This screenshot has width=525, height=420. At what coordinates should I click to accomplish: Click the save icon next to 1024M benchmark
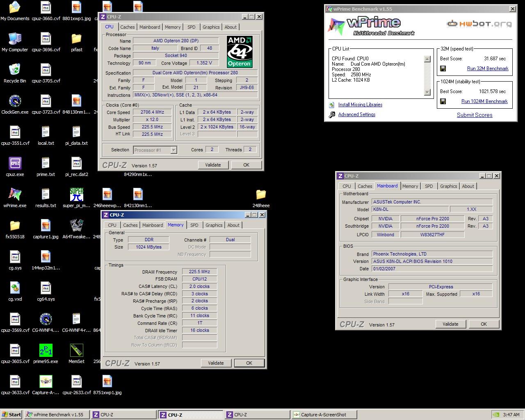[443, 101]
